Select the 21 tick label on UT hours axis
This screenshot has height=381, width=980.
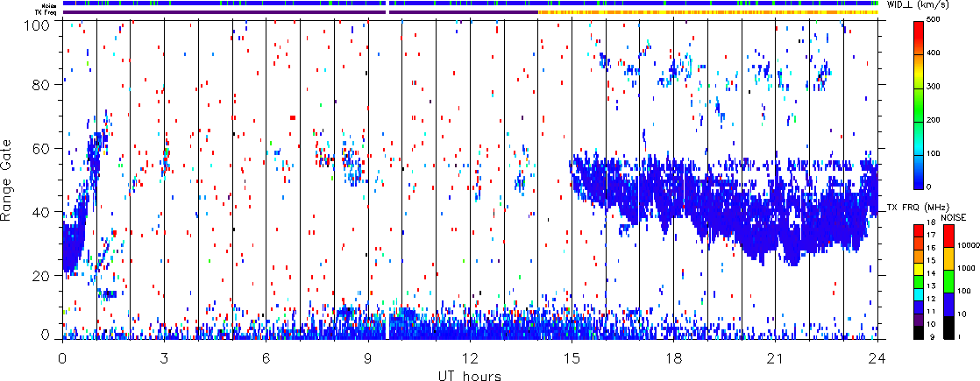click(776, 359)
